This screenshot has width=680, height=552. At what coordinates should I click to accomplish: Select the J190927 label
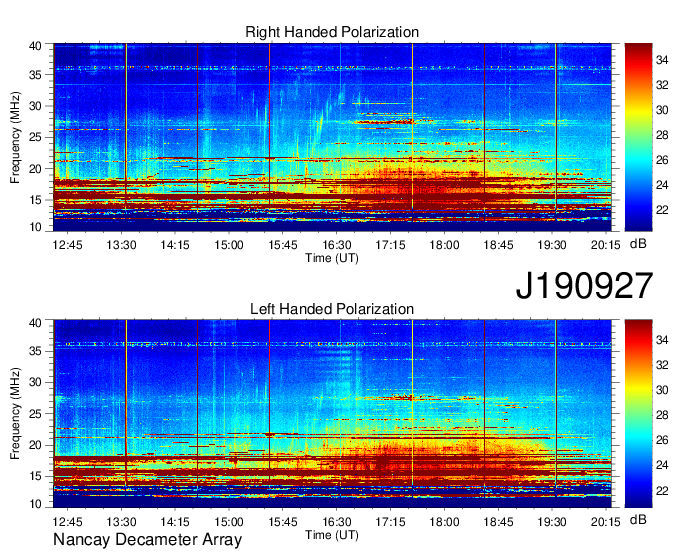pyautogui.click(x=584, y=286)
